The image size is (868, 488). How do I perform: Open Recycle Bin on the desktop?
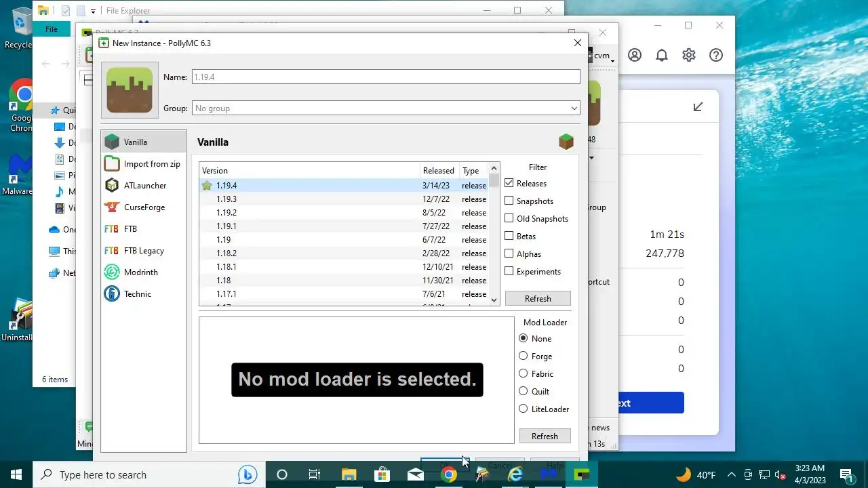tap(19, 27)
